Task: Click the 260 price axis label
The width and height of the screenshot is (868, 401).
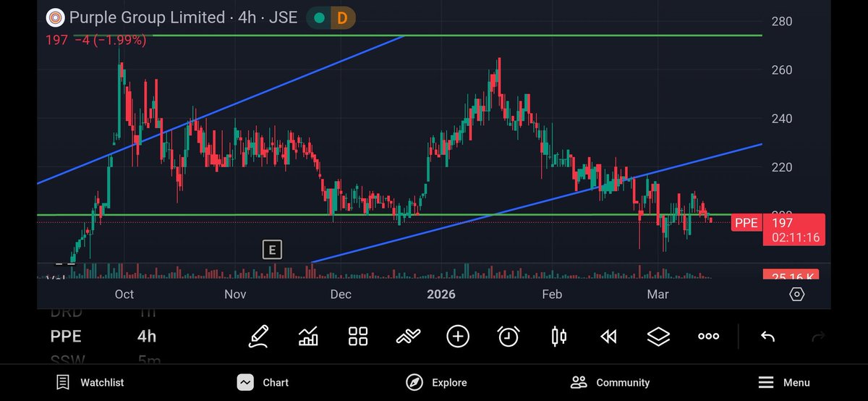Action: [x=782, y=70]
